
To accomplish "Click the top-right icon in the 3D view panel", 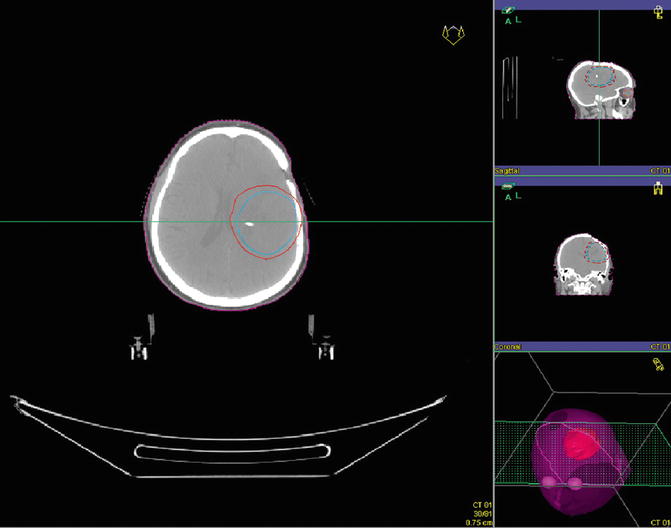I will pyautogui.click(x=657, y=360).
